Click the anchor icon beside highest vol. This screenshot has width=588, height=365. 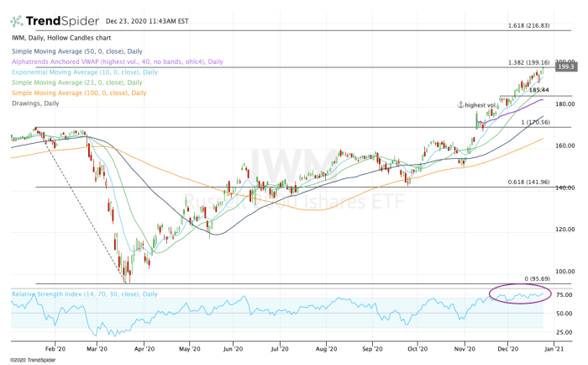(x=460, y=105)
